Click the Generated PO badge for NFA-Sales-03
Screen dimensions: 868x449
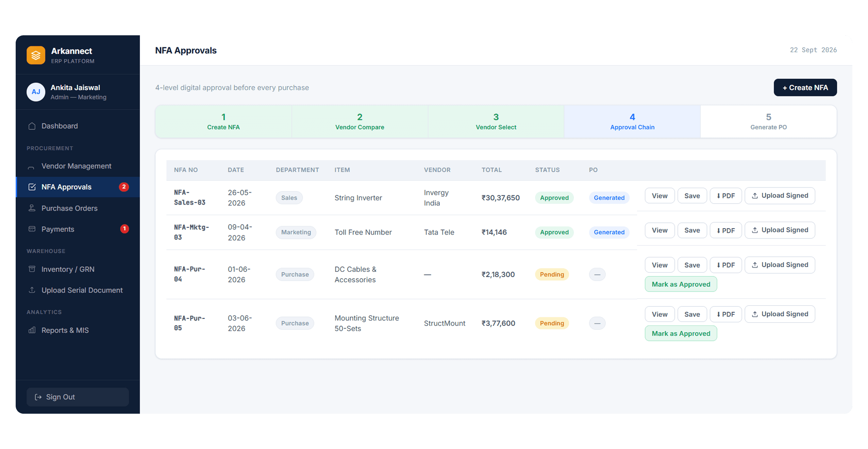tap(609, 198)
